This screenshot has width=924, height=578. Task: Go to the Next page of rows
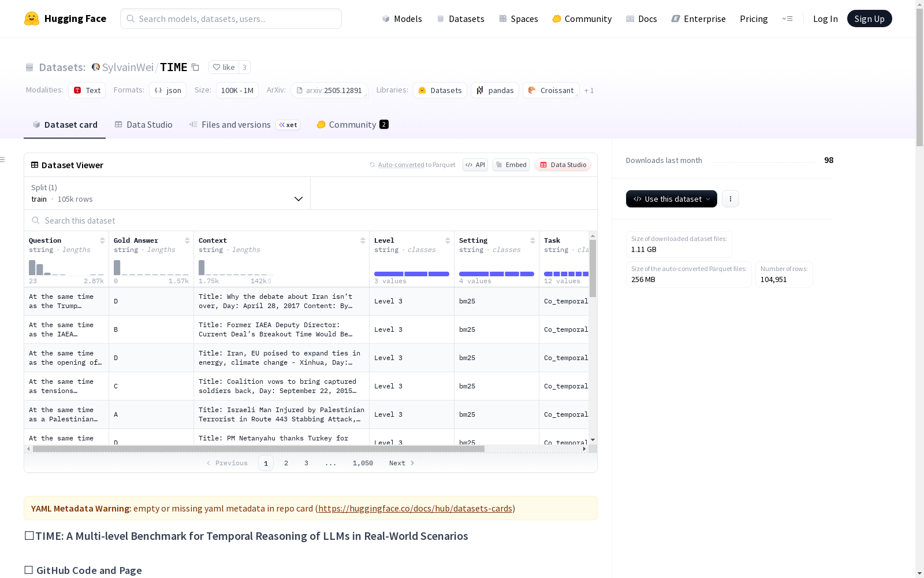[402, 463]
